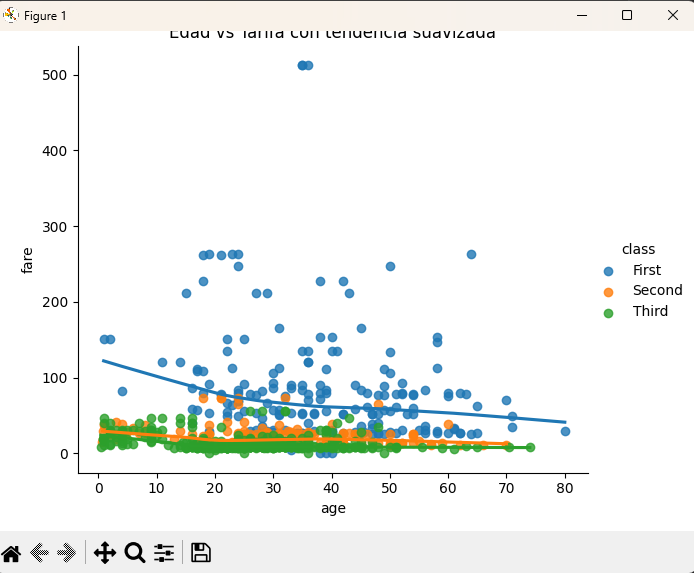Maximize the Figure 1 window
Image resolution: width=694 pixels, height=573 pixels.
pyautogui.click(x=626, y=15)
